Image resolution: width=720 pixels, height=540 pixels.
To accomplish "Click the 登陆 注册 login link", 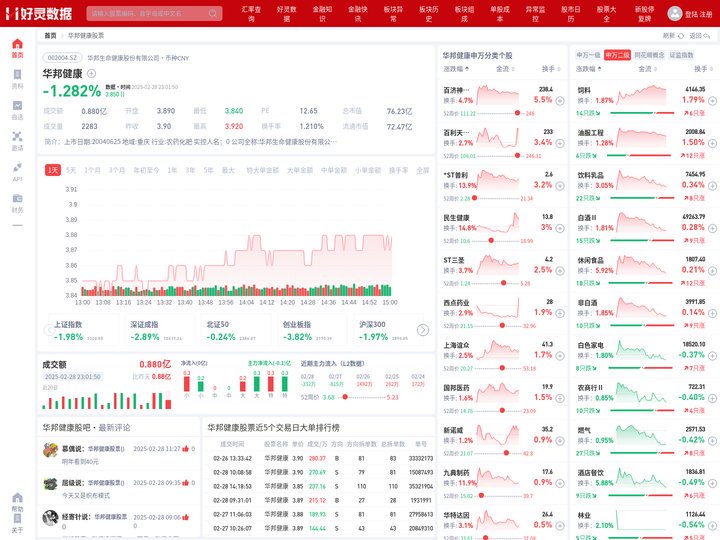I will point(698,14).
